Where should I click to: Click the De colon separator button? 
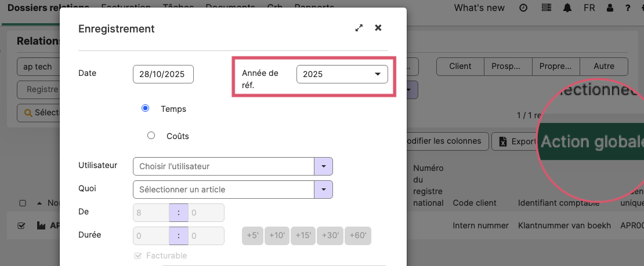click(x=179, y=213)
